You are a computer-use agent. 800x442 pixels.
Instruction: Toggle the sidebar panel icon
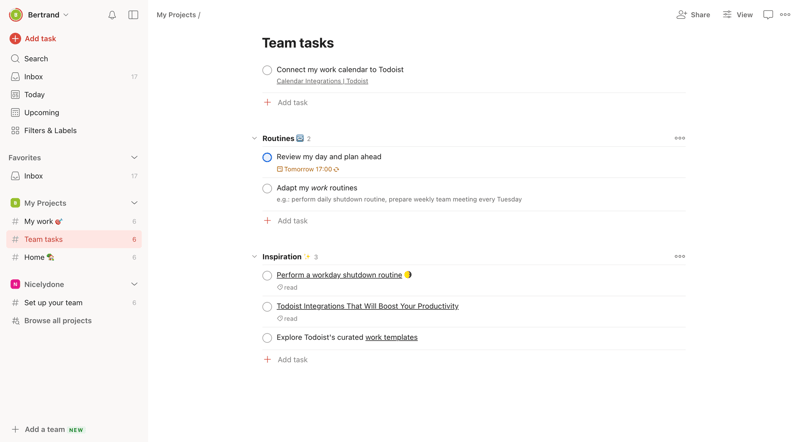click(133, 15)
